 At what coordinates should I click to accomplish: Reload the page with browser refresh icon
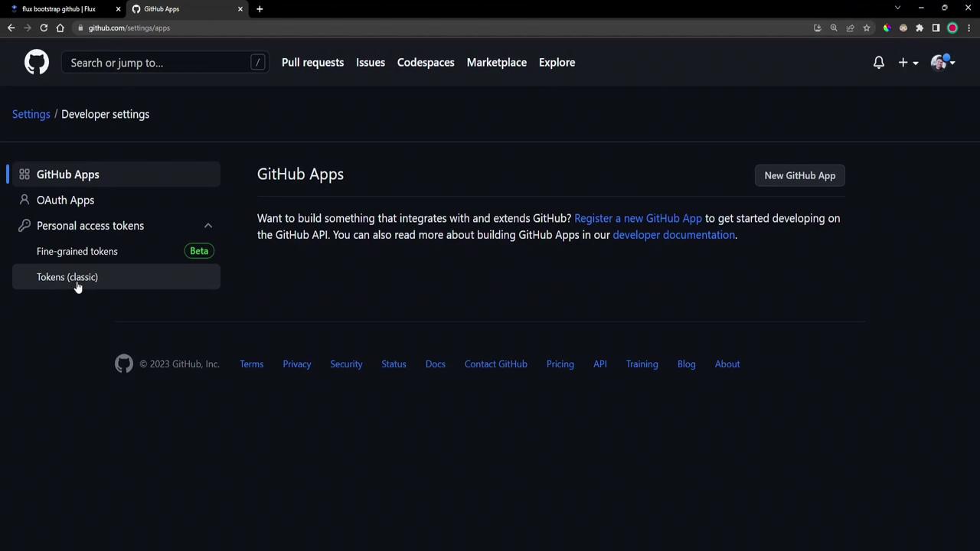click(x=44, y=28)
